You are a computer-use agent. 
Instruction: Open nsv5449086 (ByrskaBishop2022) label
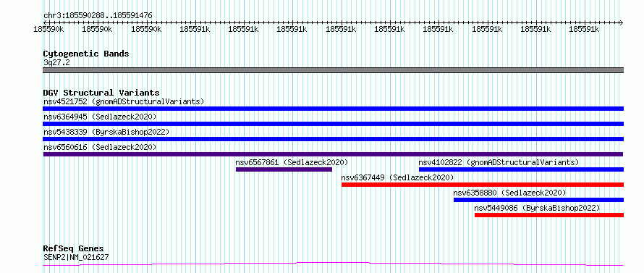tap(537, 208)
